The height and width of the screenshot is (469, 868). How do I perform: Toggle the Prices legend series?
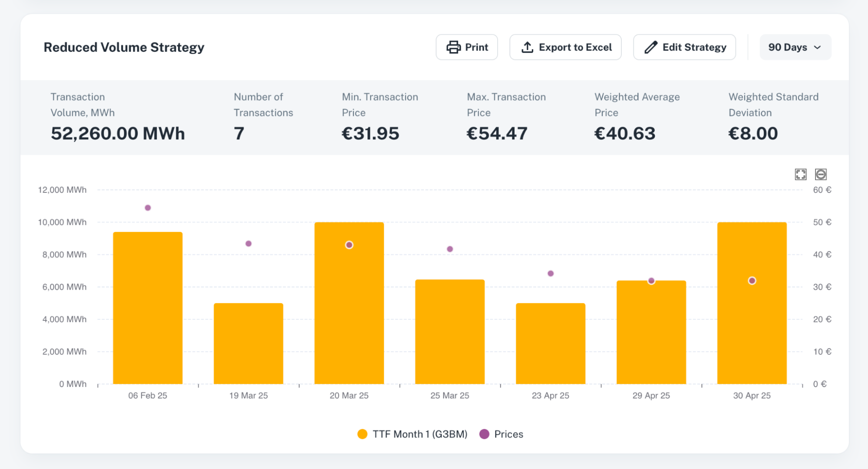point(508,434)
